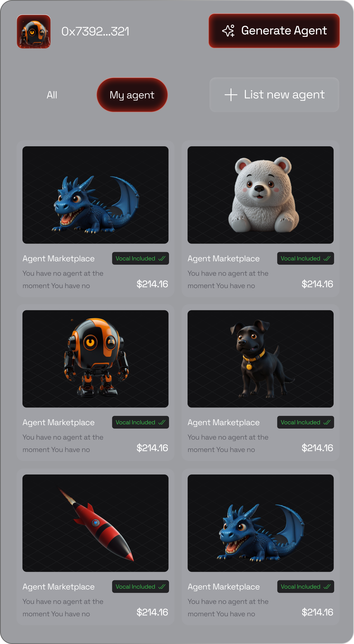Click the double-check icon on robot card badge
The height and width of the screenshot is (644, 354).
(162, 422)
